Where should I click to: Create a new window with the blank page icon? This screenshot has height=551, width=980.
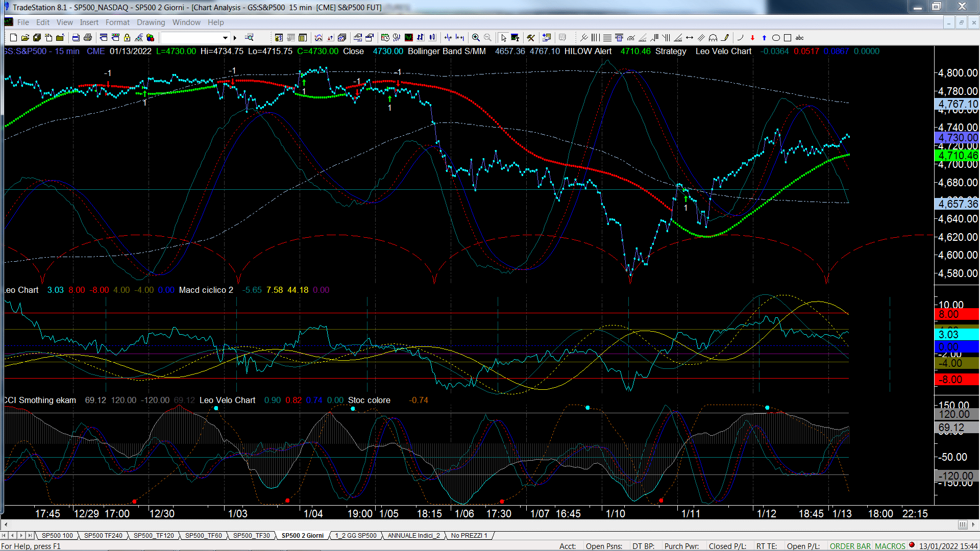click(x=13, y=38)
